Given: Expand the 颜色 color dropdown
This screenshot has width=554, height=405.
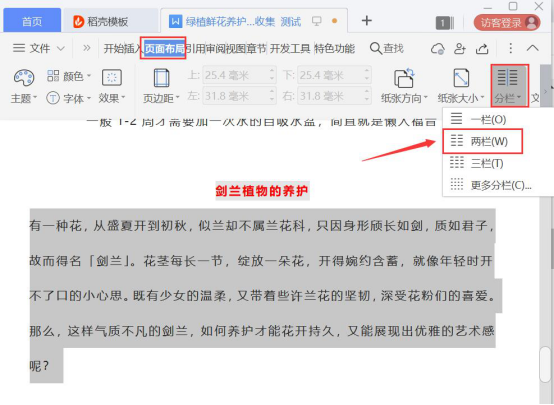Looking at the screenshot, I should pos(69,76).
